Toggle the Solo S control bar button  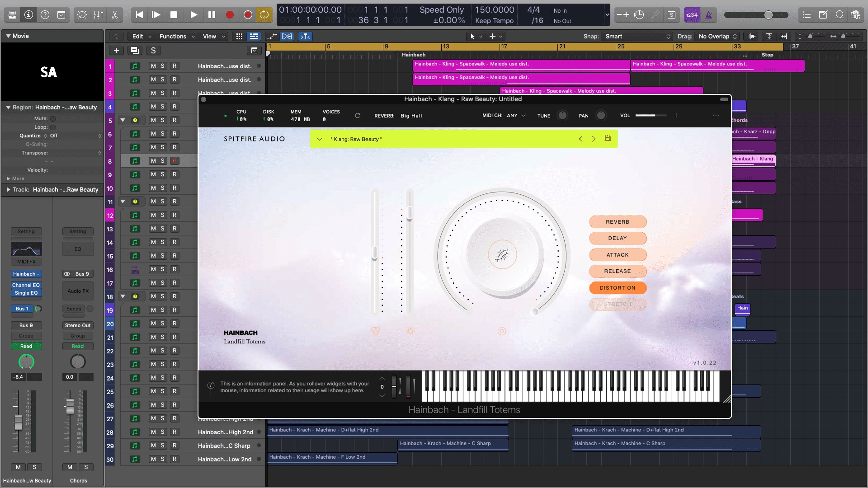[672, 15]
